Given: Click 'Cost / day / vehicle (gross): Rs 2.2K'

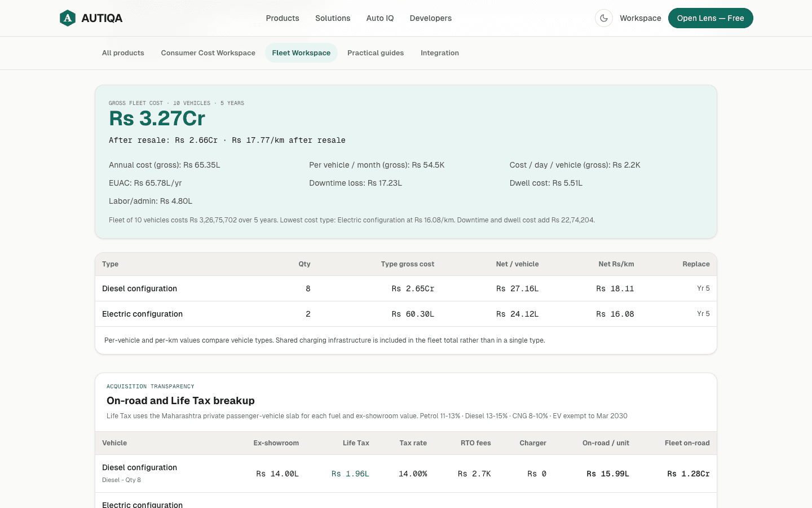Looking at the screenshot, I should [x=575, y=165].
